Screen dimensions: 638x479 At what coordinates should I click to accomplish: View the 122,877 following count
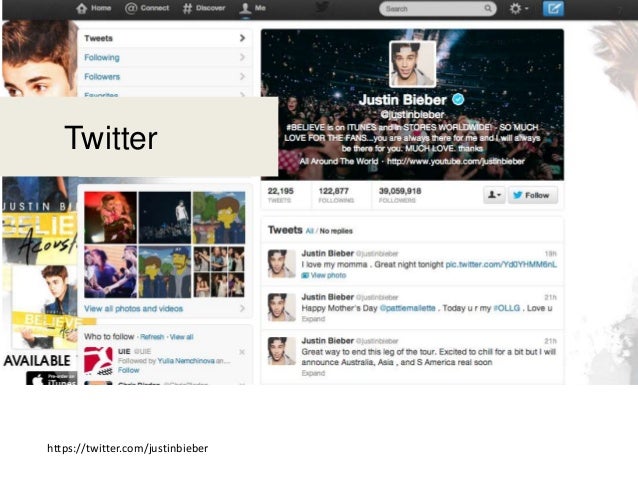tap(336, 195)
